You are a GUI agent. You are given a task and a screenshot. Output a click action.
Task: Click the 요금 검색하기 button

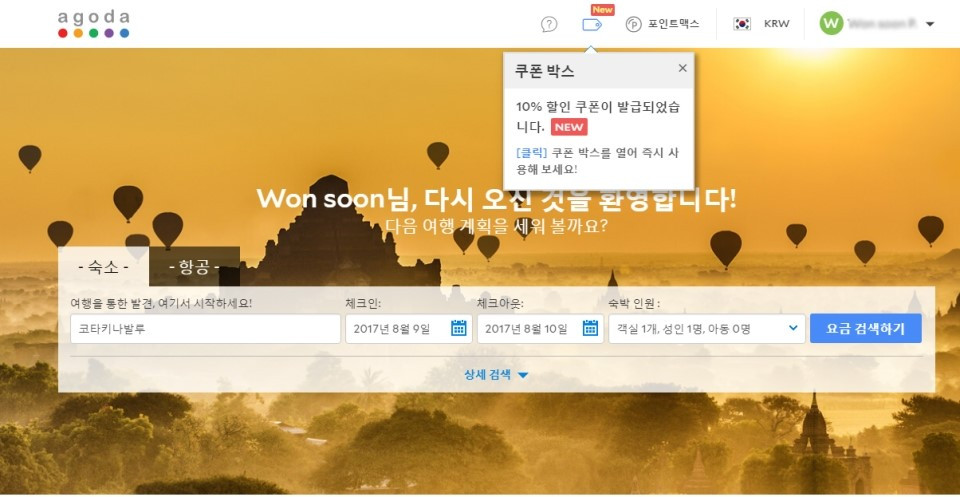pyautogui.click(x=866, y=329)
